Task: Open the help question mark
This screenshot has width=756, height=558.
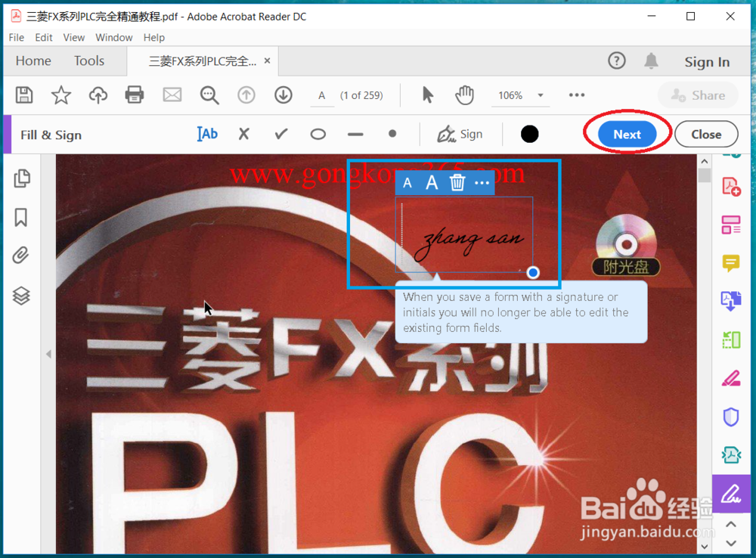Action: coord(617,60)
